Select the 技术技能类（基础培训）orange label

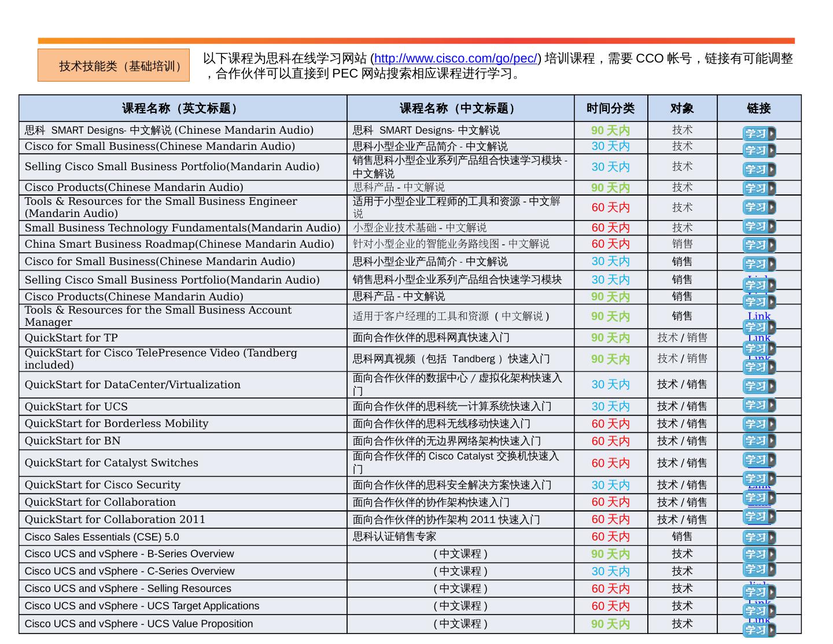113,65
